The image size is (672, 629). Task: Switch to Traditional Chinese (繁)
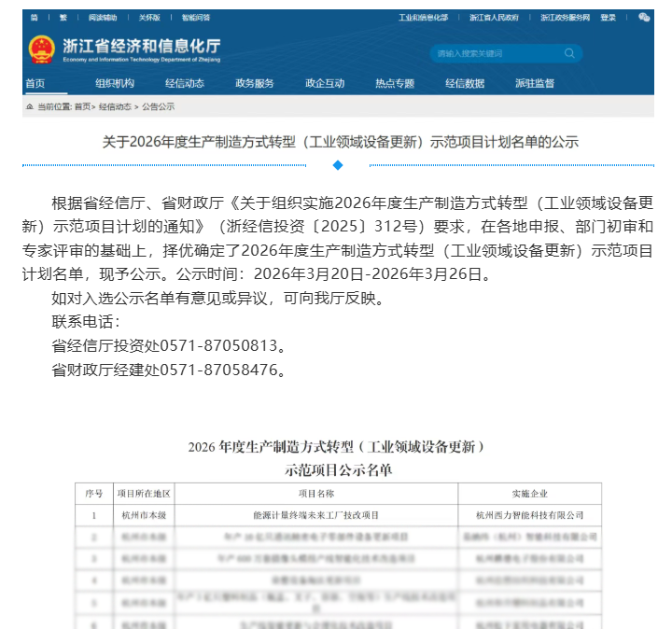point(63,17)
